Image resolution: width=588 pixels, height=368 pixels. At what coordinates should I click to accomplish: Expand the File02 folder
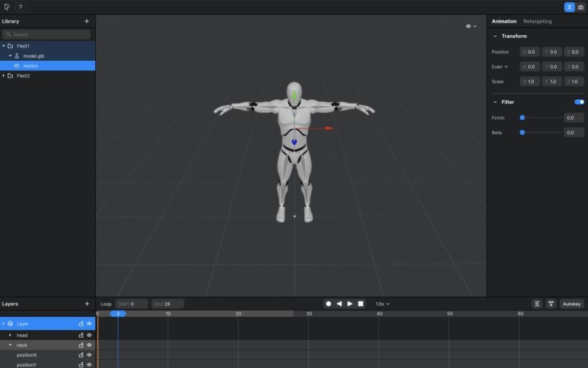4,76
